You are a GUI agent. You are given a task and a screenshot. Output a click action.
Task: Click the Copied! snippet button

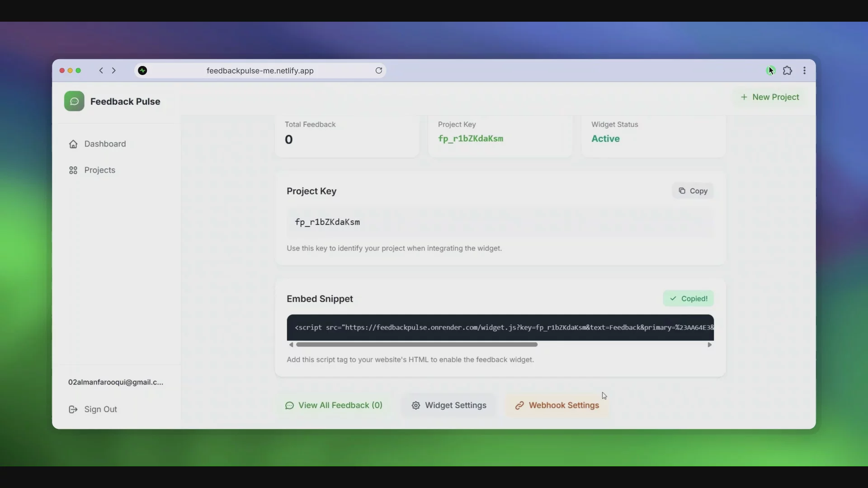point(688,298)
